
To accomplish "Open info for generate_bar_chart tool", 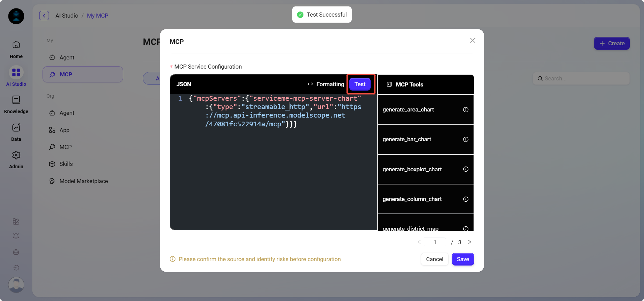I will coord(465,140).
